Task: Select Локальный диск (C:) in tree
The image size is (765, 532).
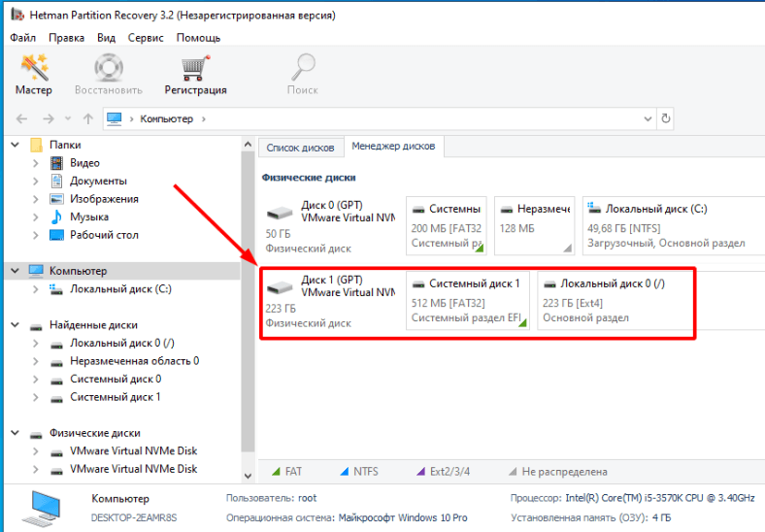Action: (120, 289)
